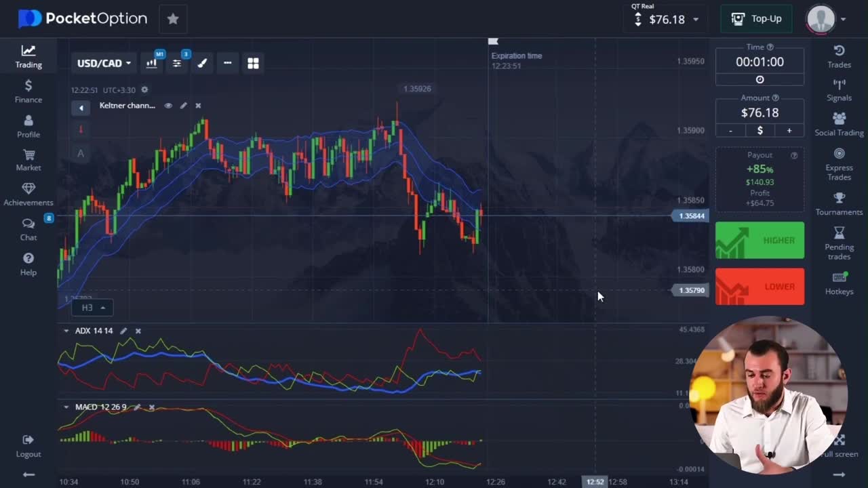The width and height of the screenshot is (868, 488).
Task: Open the USD/CAD asset dropdown
Action: tap(104, 63)
